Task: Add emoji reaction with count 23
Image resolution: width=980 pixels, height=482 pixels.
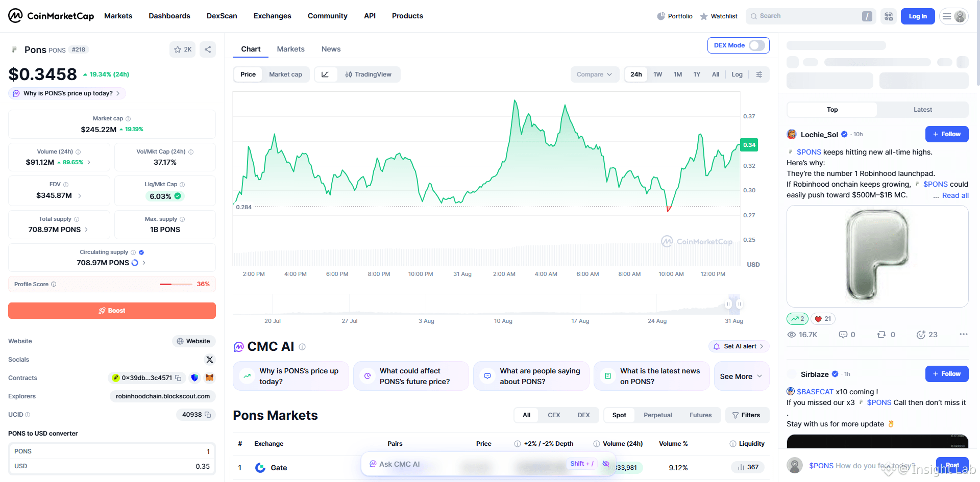Action: pos(927,335)
